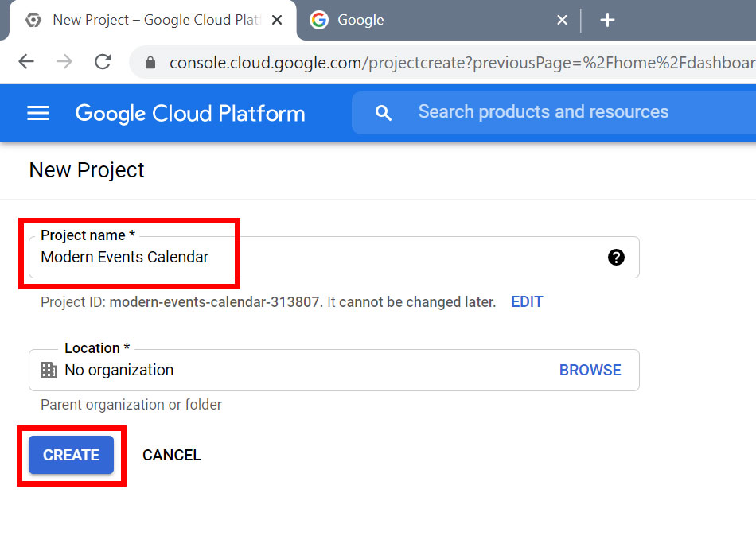Click BROWSE in the Location field
Image resolution: width=756 pixels, height=559 pixels.
tap(590, 370)
